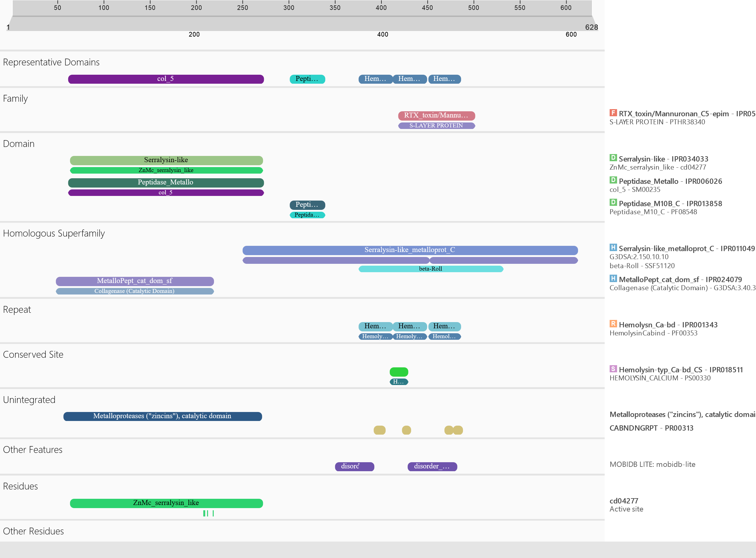Select Collagenase (Catalytic Domain) bar
Viewport: 756px width, 558px height.
[x=135, y=291]
